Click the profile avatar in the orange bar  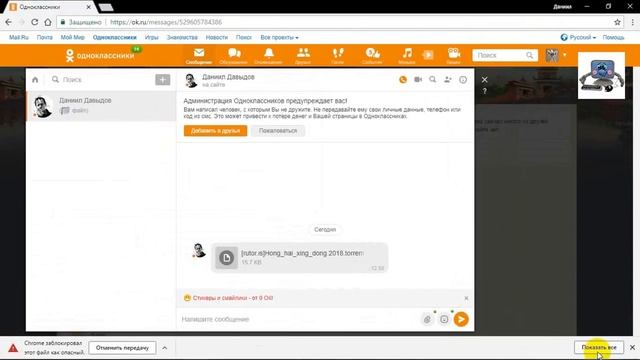[552, 55]
